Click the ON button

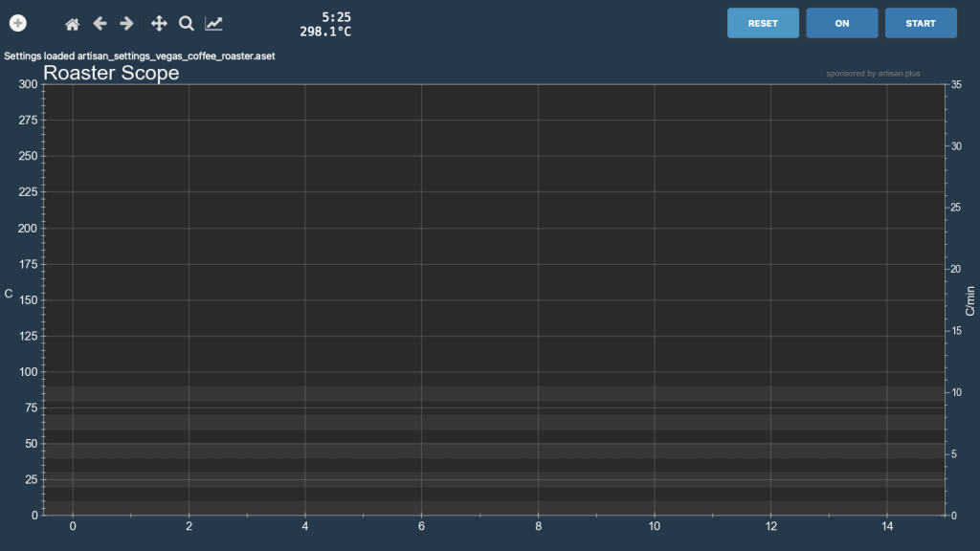pyautogui.click(x=842, y=23)
